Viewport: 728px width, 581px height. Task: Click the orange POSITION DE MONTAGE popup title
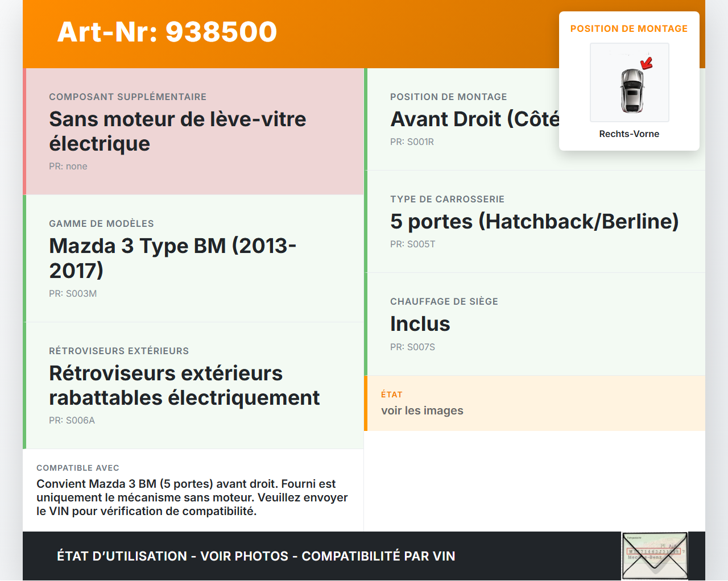(x=629, y=29)
